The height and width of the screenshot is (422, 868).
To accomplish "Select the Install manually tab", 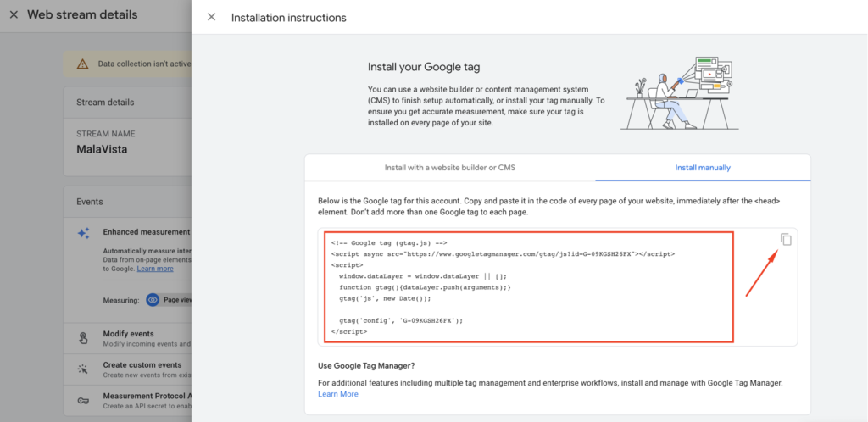I will pos(703,167).
